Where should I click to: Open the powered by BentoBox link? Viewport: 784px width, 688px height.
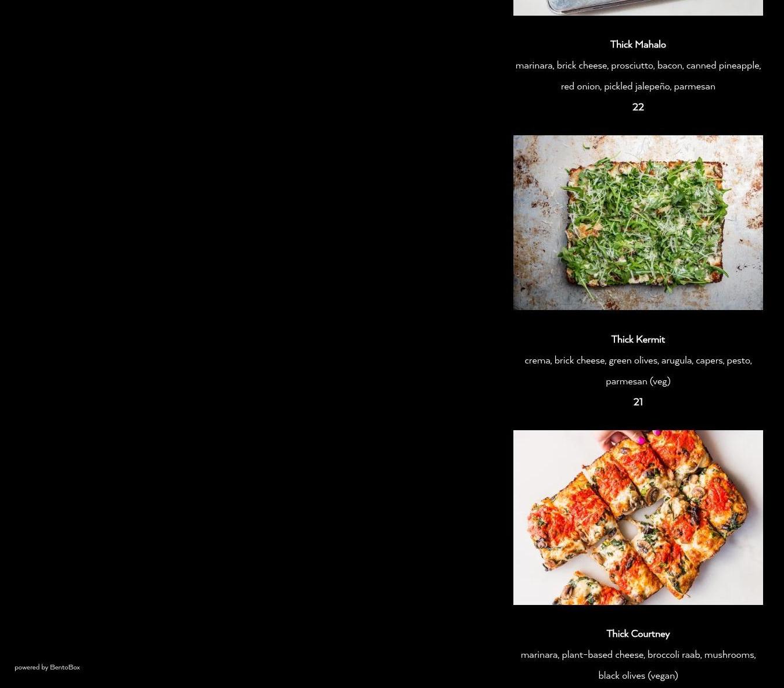click(47, 667)
